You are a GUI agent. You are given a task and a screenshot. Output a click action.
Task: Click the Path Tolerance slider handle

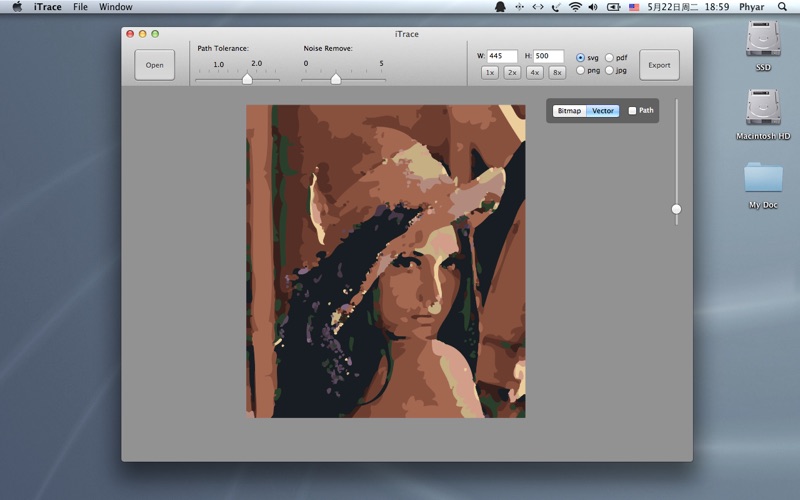247,79
